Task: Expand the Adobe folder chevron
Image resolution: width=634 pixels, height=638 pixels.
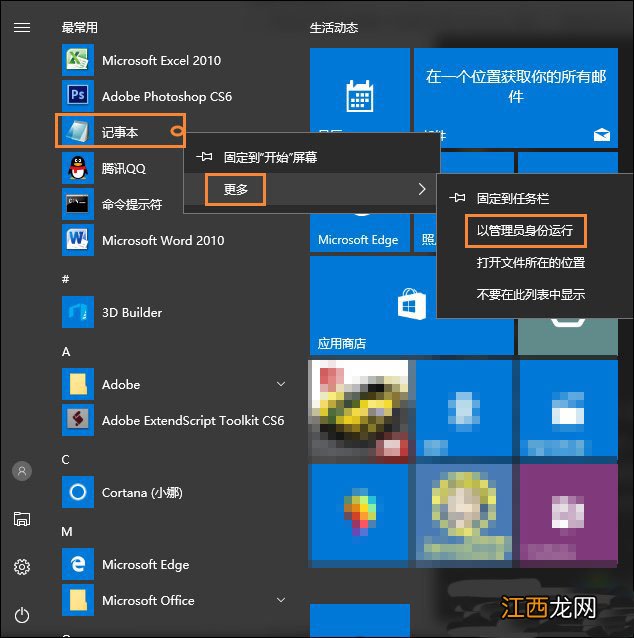Action: point(281,384)
